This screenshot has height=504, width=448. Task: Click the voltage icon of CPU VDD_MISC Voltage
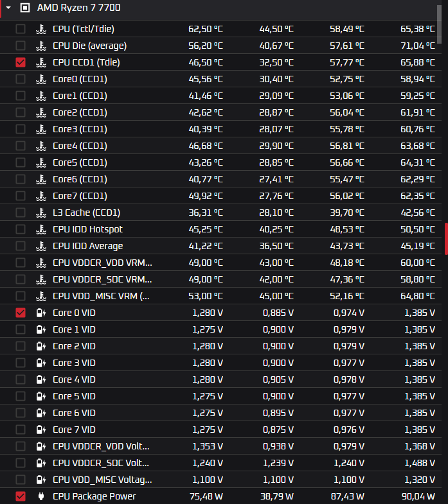pyautogui.click(x=41, y=480)
